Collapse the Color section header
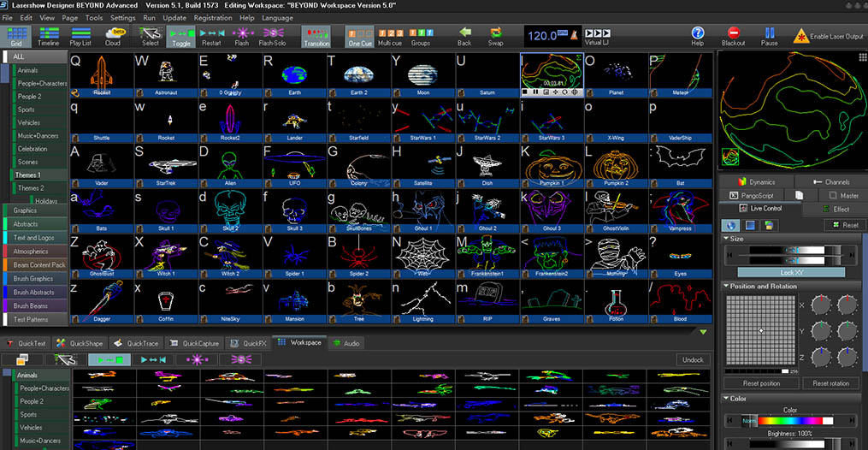Image resolution: width=868 pixels, height=450 pixels. (737, 399)
